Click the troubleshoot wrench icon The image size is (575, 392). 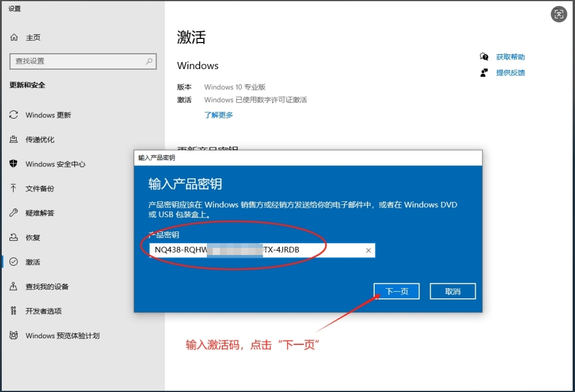coord(14,213)
